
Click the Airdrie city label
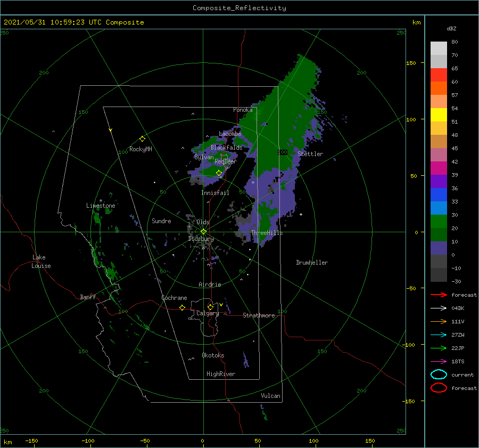click(x=210, y=284)
